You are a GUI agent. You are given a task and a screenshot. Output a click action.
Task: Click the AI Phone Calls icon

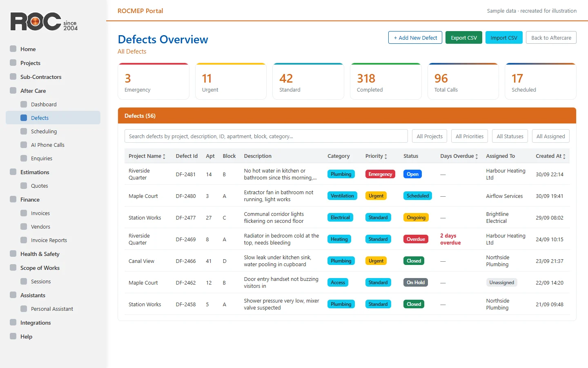click(24, 145)
